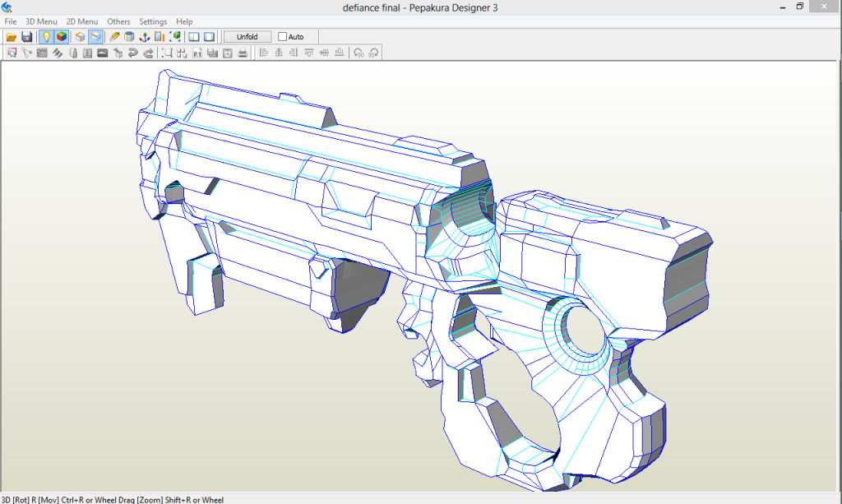842x504 pixels.
Task: Click the Pepakura app icon in the title bar
Action: (7, 7)
